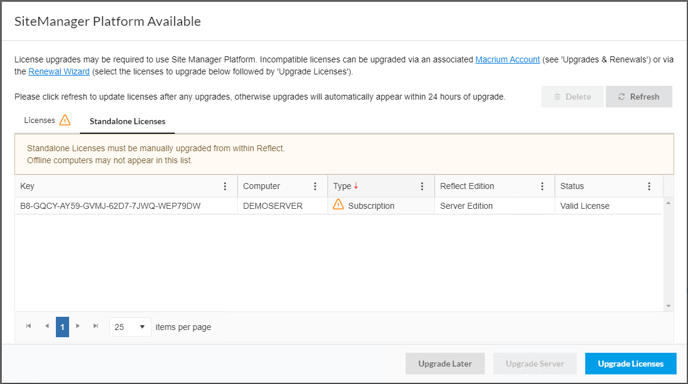Go to the first page arrow
The image size is (688, 384).
[29, 326]
